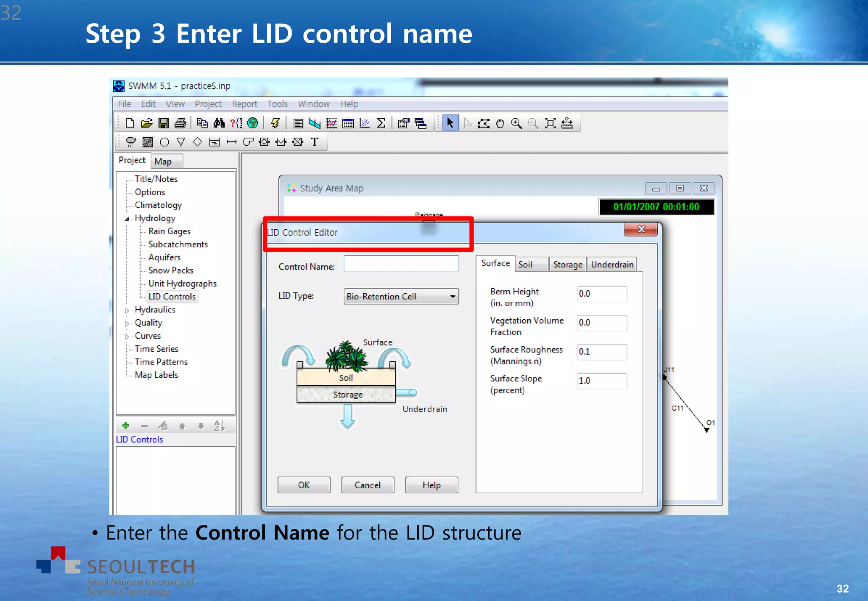This screenshot has height=601, width=868.
Task: Choose the hand Pan map tool
Action: pyautogui.click(x=500, y=123)
